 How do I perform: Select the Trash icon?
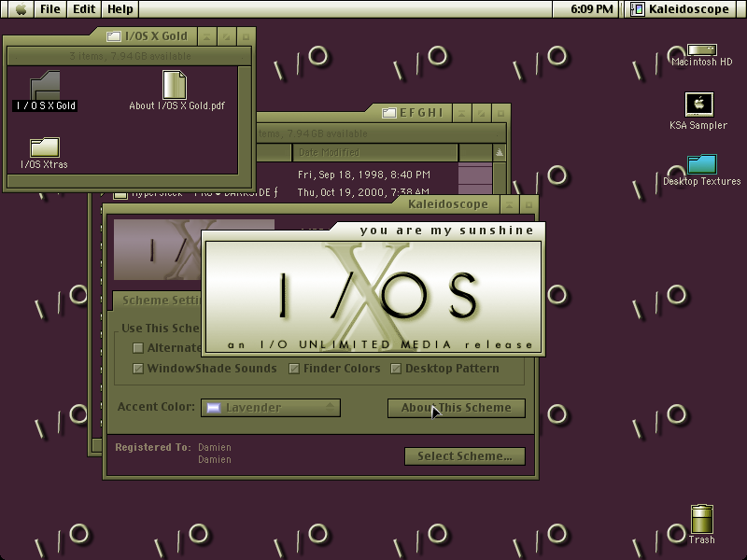pos(702,519)
